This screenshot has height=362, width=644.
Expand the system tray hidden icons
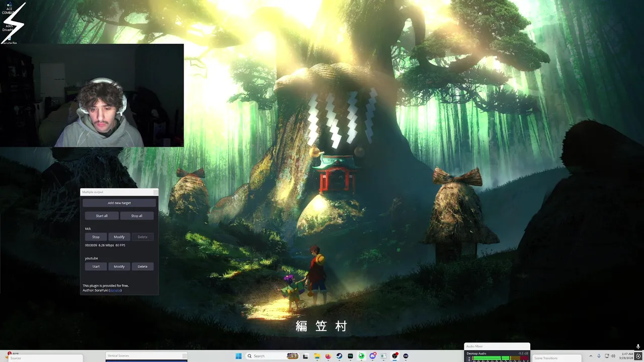[x=591, y=356]
